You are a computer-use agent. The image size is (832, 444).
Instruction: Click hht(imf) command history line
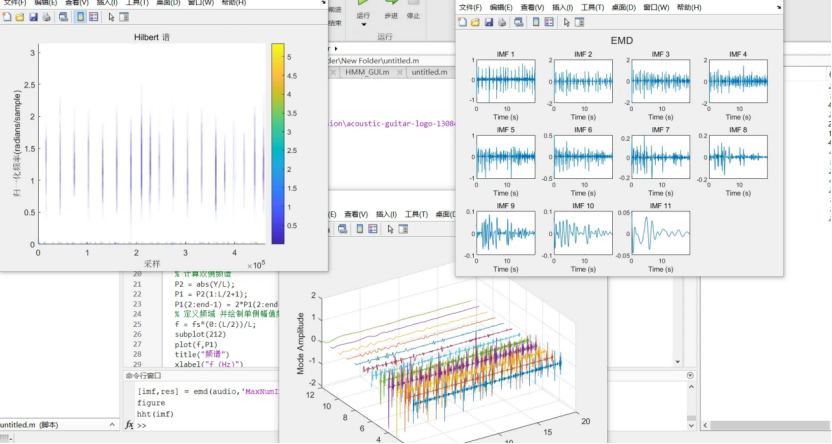point(155,414)
